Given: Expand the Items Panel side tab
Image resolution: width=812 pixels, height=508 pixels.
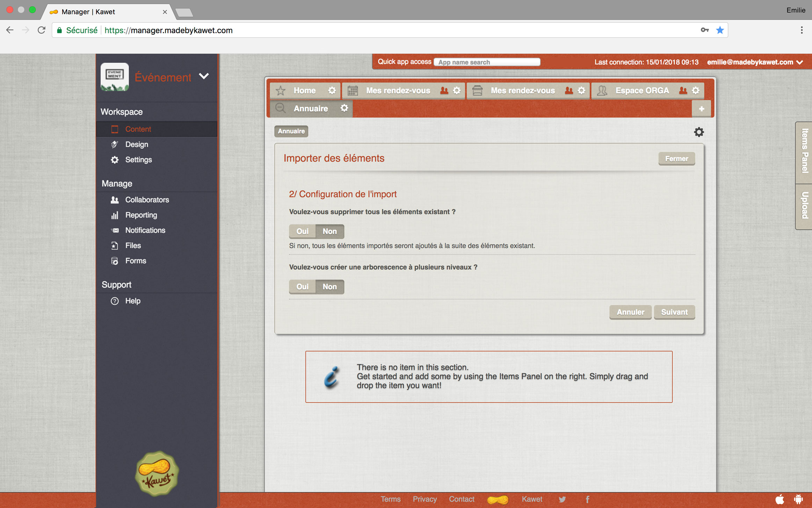Looking at the screenshot, I should (804, 152).
